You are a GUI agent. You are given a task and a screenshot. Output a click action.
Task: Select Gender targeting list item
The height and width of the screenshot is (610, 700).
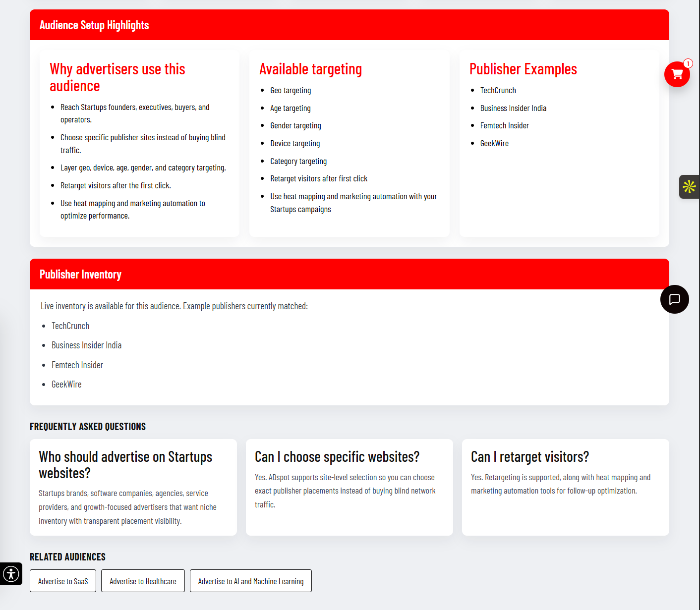(295, 125)
